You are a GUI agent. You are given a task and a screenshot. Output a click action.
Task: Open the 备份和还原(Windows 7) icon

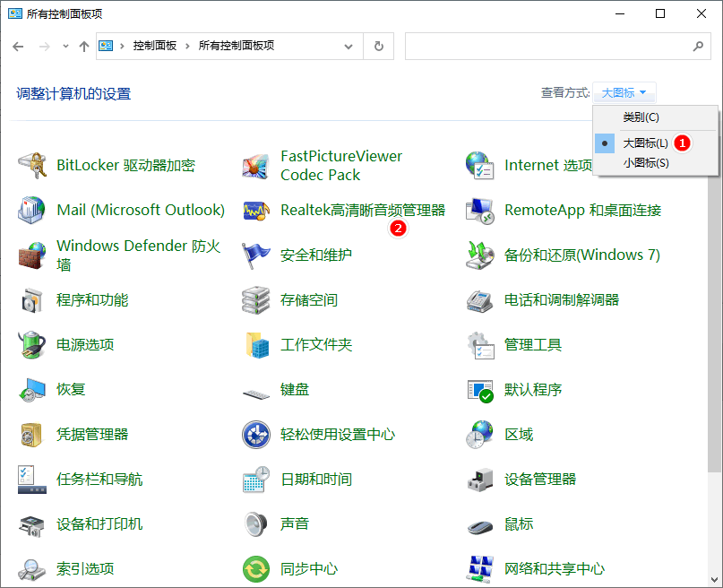[480, 255]
